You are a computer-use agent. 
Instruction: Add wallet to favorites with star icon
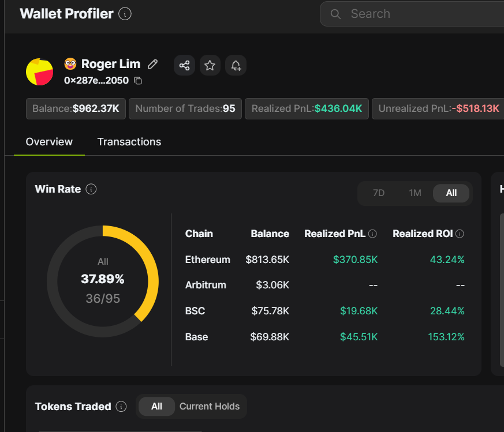(210, 66)
